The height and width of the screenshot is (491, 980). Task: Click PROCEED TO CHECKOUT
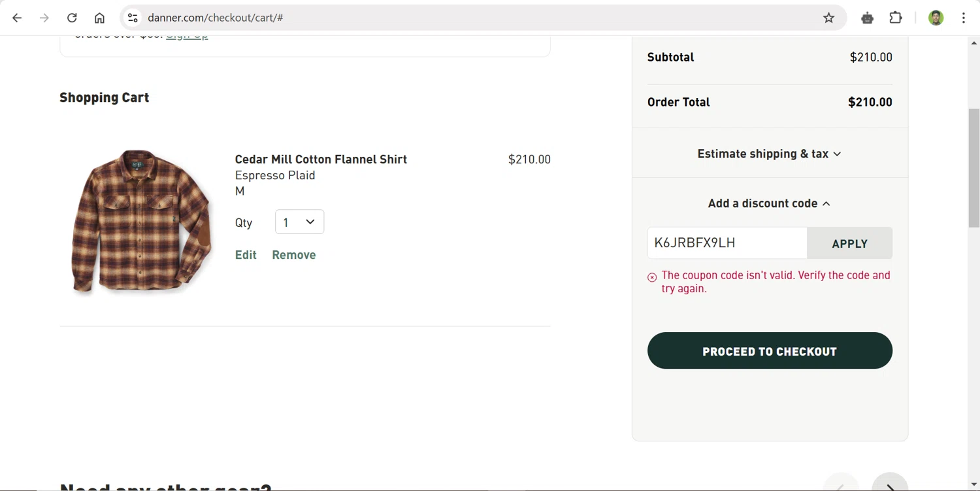770,350
